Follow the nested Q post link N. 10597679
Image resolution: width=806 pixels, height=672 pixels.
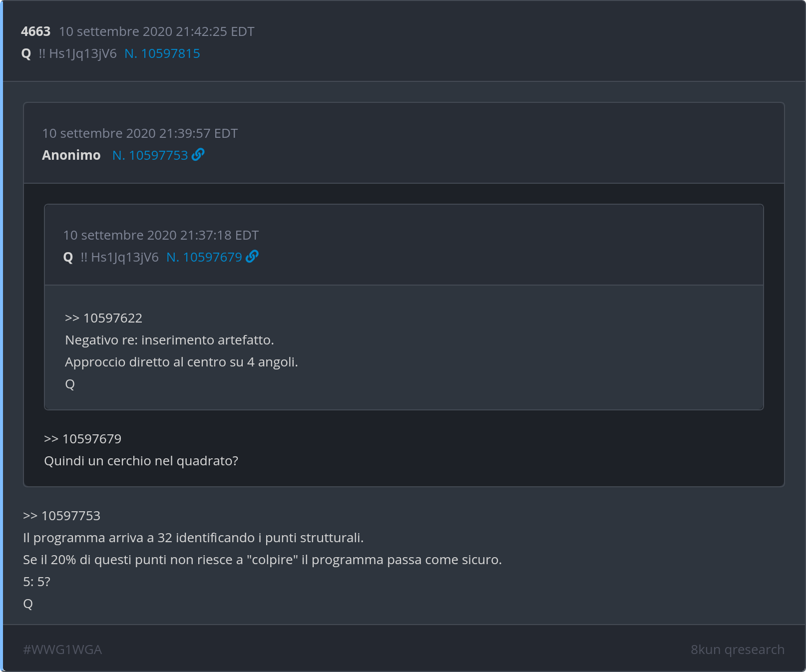204,257
